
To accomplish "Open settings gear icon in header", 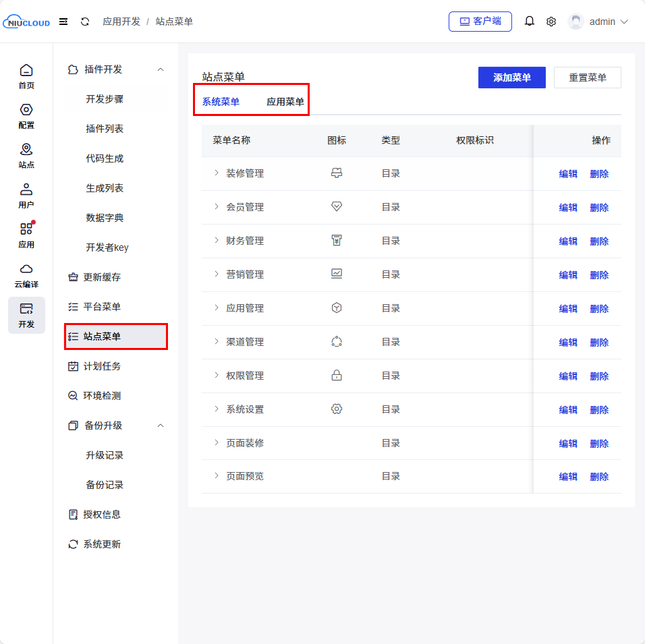I will click(551, 22).
